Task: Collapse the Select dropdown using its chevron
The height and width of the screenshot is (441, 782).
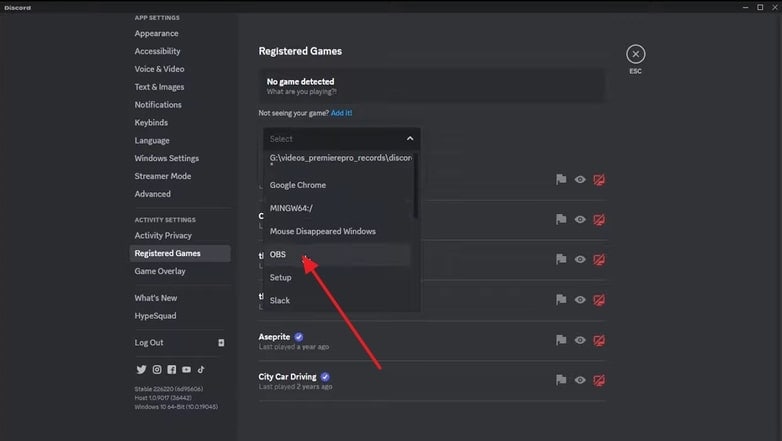Action: point(409,139)
